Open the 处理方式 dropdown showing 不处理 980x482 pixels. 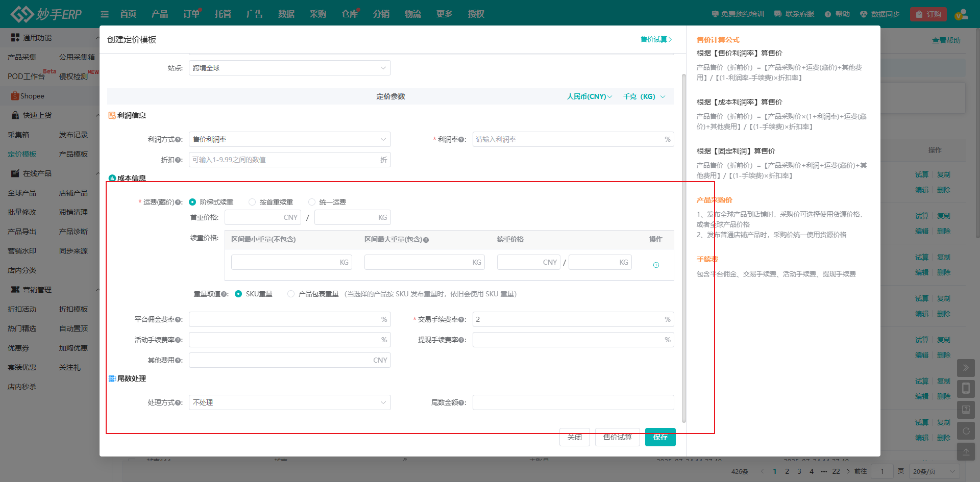tap(289, 402)
